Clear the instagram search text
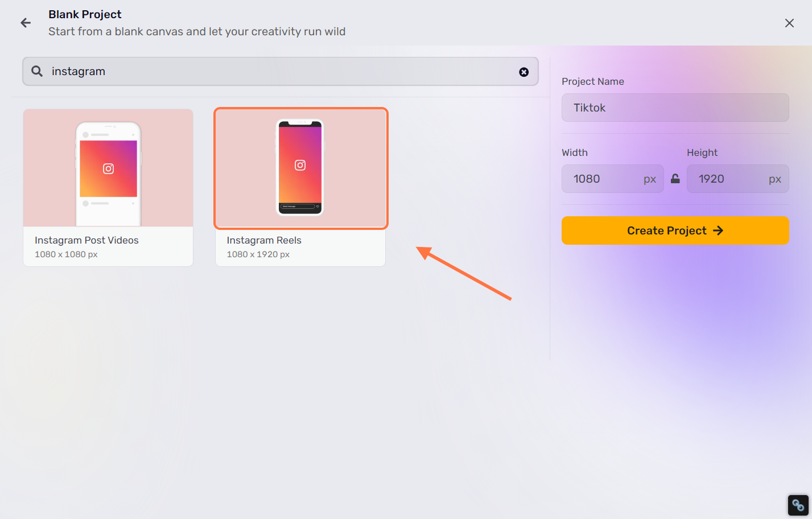 524,72
